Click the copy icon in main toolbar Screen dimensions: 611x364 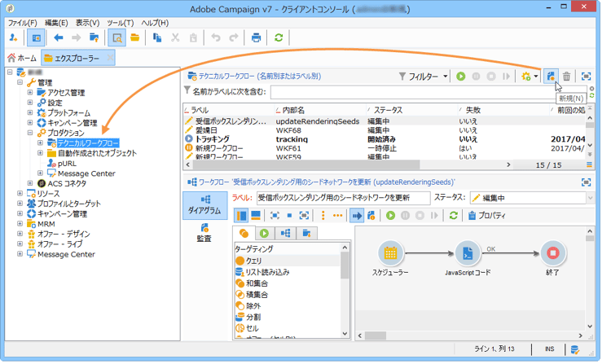tap(157, 37)
